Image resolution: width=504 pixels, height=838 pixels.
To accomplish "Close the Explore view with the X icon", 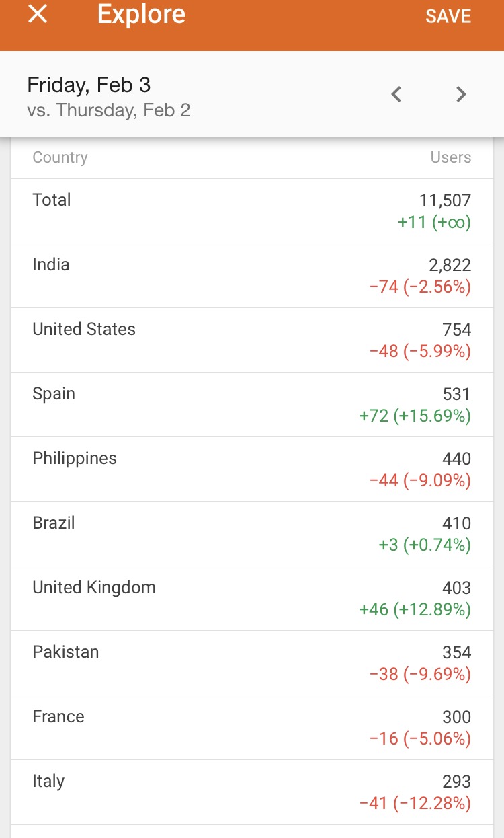I will click(x=38, y=14).
